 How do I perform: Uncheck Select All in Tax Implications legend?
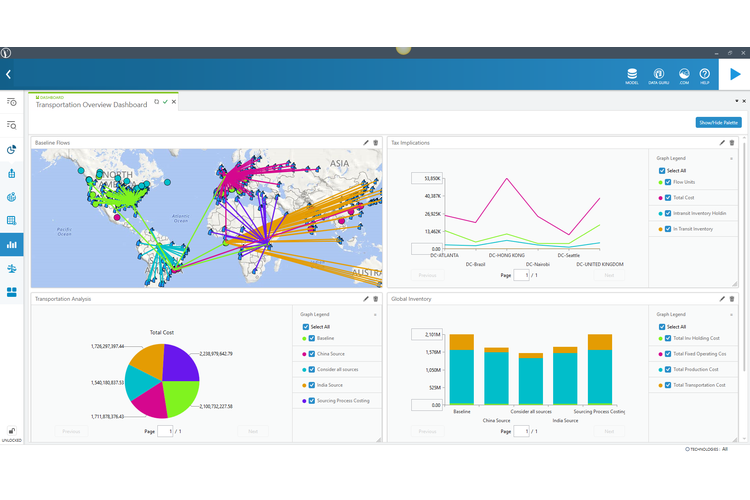click(661, 171)
